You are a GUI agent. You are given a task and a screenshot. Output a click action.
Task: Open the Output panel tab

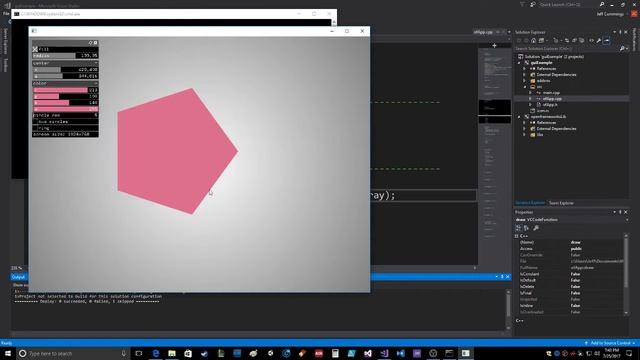point(18,277)
